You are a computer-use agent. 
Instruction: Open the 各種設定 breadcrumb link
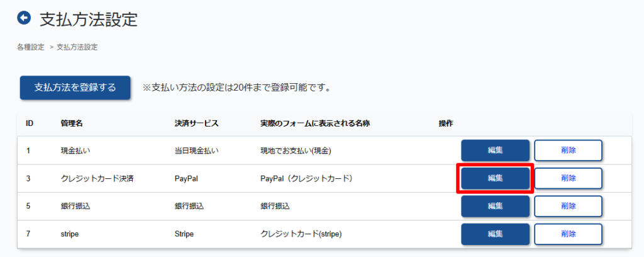[31, 47]
